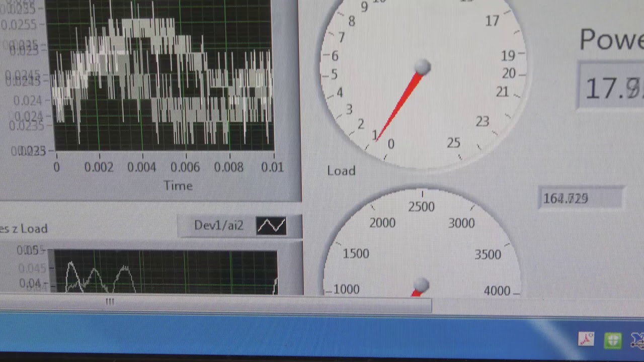This screenshot has width=644, height=362.
Task: Click the Dev1/ai2 plot legend waveform icon
Action: pyautogui.click(x=271, y=226)
